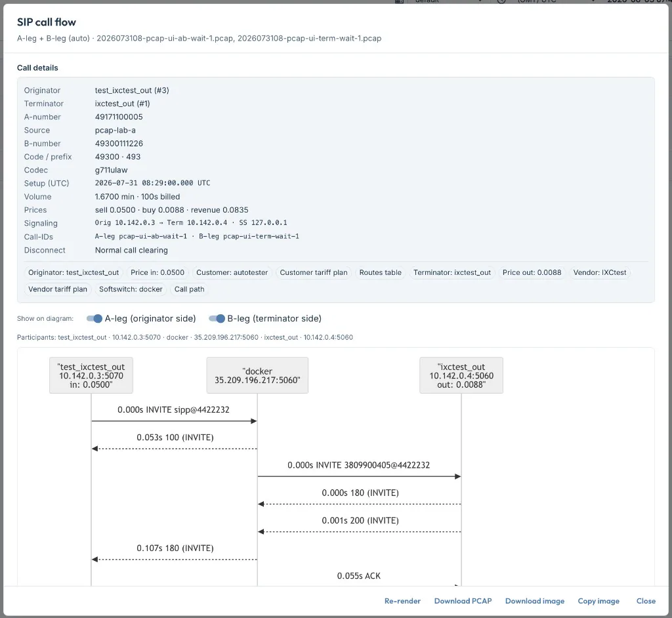Select the '0.000s INVITE 3809900405@4422232' message
Screen dimensions: 672x618
[x=359, y=465]
